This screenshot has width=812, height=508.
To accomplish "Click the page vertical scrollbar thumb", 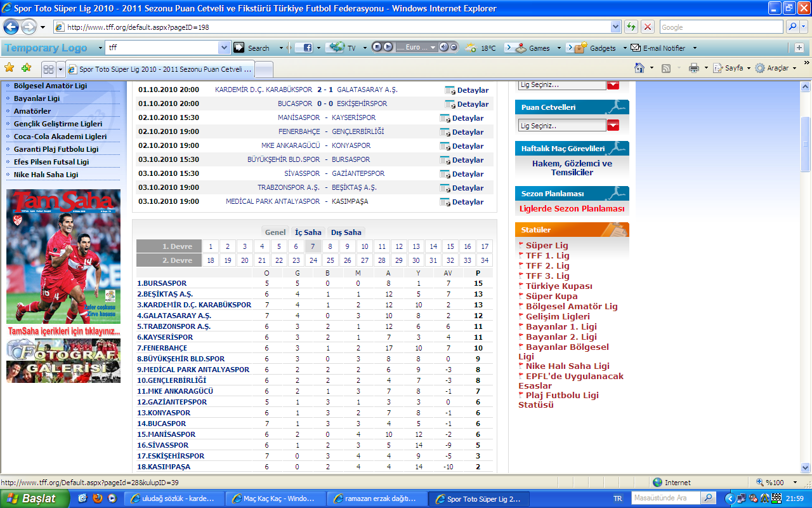I will 806,144.
